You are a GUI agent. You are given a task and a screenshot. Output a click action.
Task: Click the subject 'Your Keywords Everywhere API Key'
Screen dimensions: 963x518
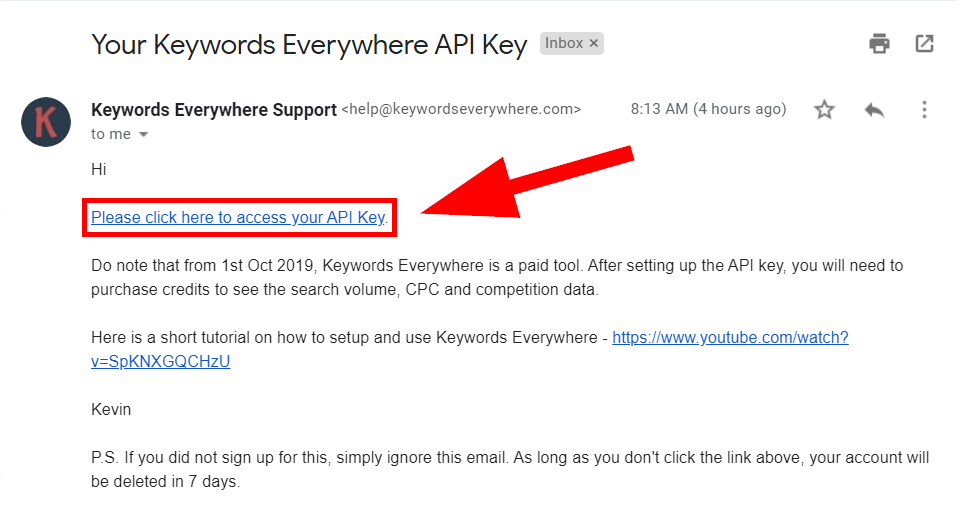point(309,45)
